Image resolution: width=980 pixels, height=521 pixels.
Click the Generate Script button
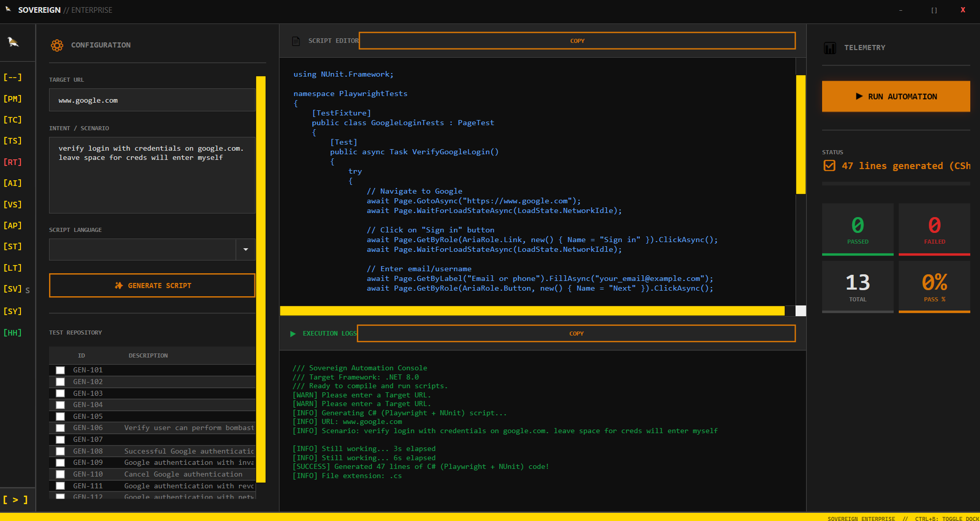[x=152, y=286]
